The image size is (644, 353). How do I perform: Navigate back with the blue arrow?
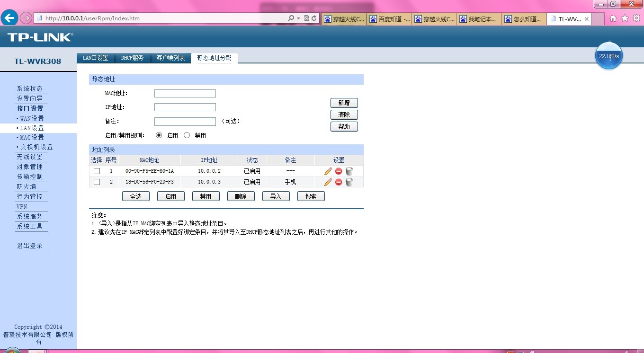pyautogui.click(x=9, y=18)
